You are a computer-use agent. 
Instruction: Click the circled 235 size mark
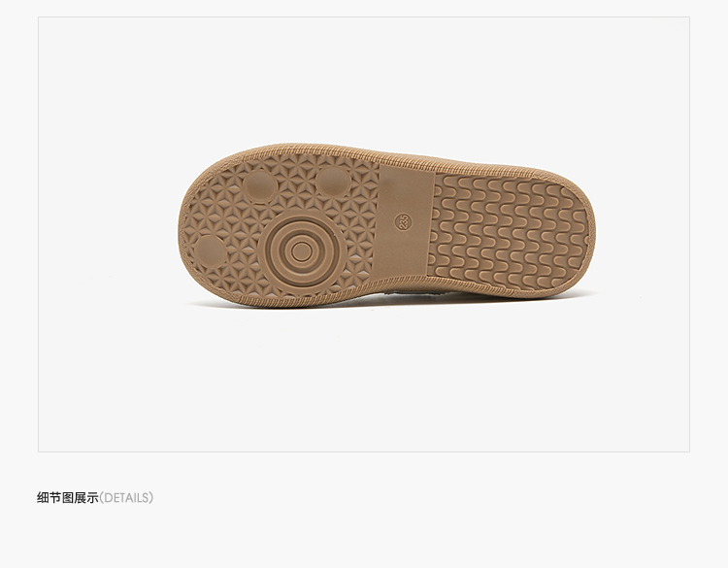tap(403, 222)
